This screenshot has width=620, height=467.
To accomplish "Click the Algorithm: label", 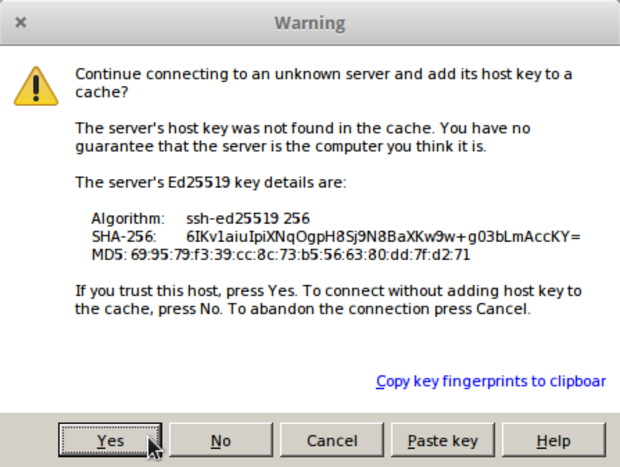I will (126, 218).
